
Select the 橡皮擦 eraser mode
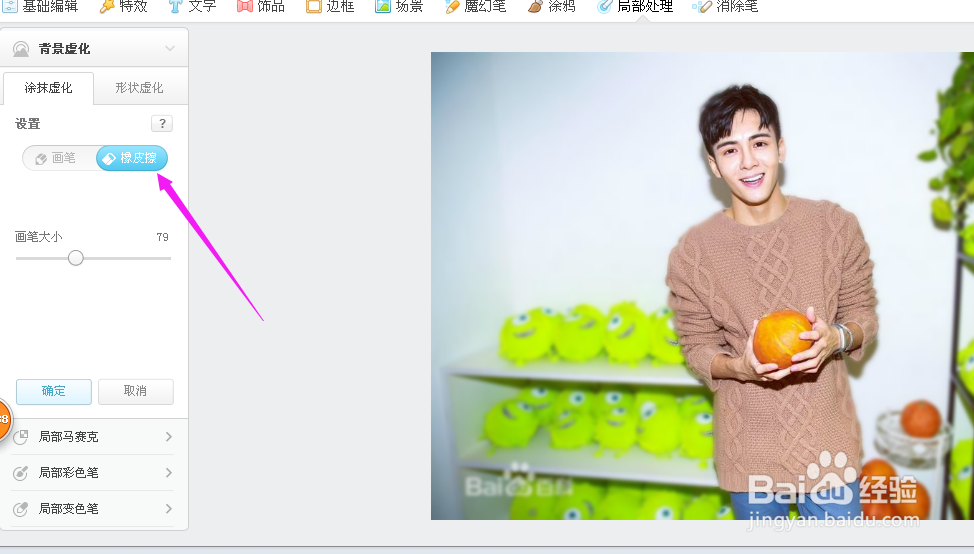coord(132,158)
